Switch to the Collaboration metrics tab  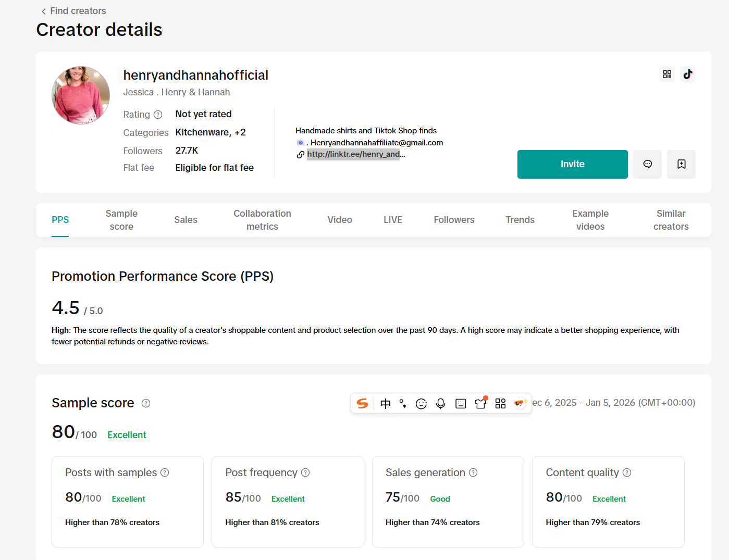point(262,220)
